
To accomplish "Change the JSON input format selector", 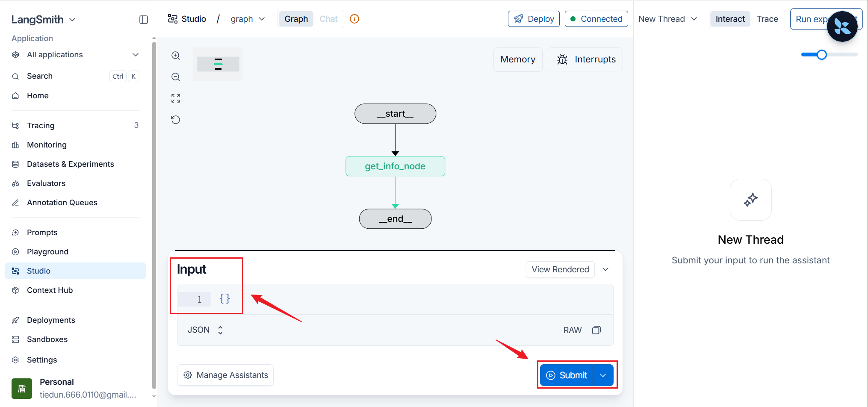I will tap(206, 330).
